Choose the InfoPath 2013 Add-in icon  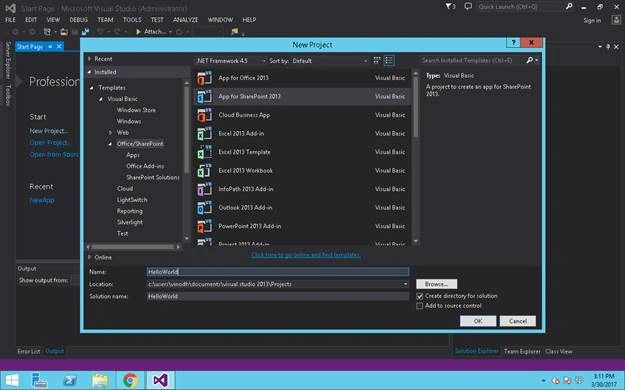pos(204,189)
